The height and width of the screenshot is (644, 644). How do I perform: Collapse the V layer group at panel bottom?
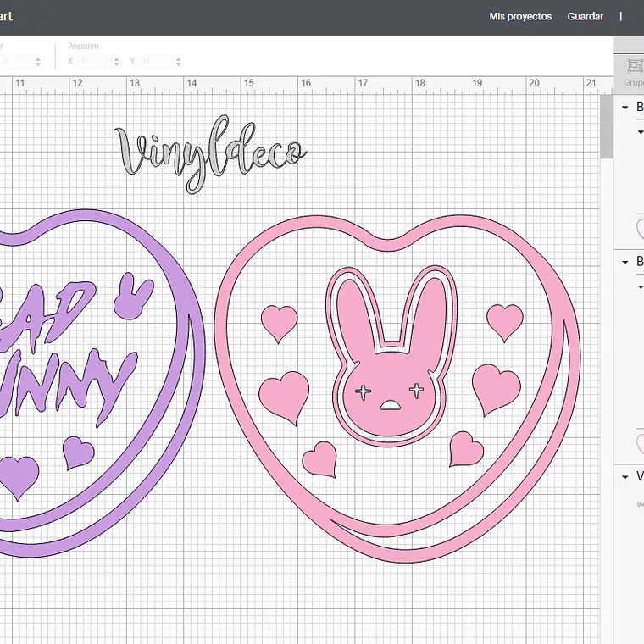(625, 477)
